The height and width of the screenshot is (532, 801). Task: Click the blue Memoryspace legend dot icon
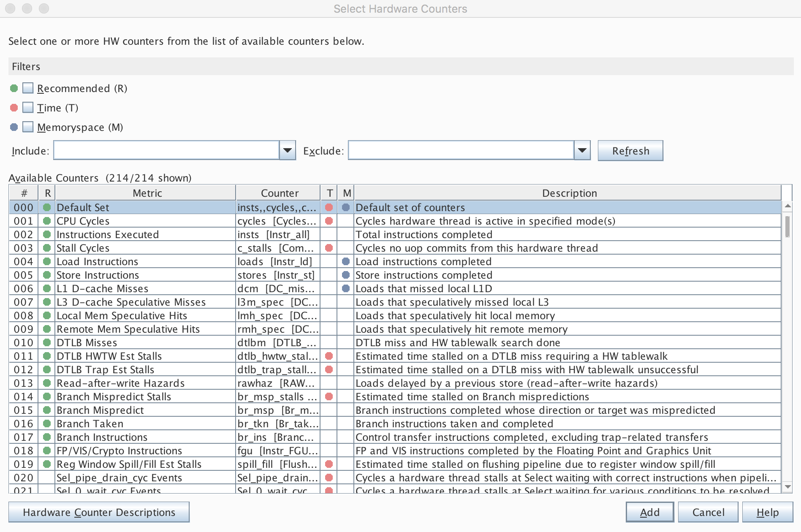pos(14,127)
